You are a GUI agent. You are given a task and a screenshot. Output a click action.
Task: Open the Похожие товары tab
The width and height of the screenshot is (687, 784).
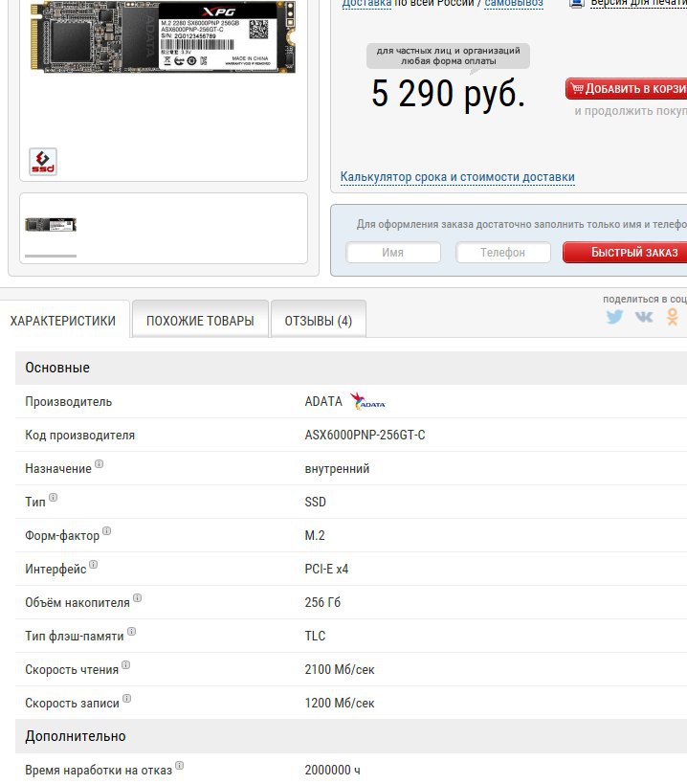click(x=200, y=321)
